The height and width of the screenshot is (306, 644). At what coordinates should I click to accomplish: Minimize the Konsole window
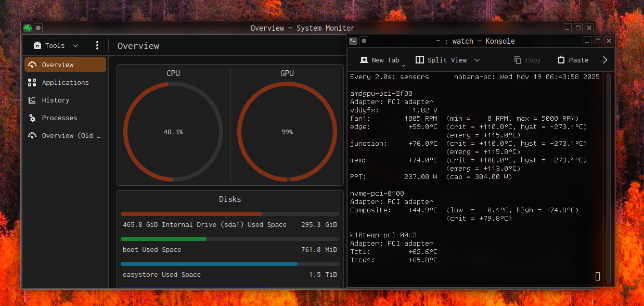(587, 41)
